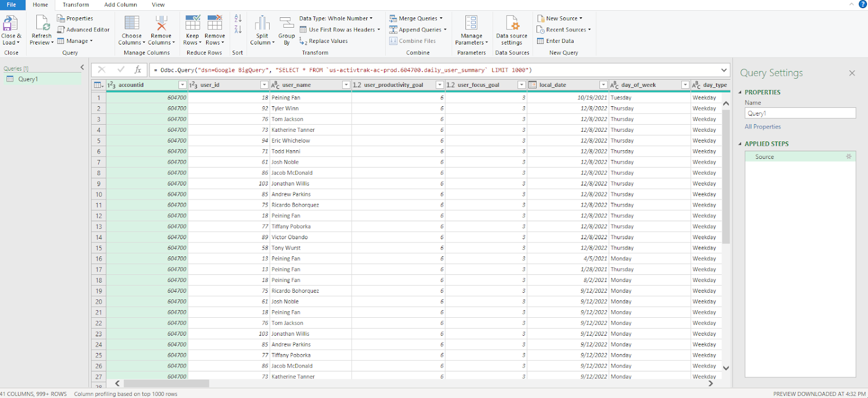Click the fx formula icon
This screenshot has width=868, height=398.
[x=138, y=70]
